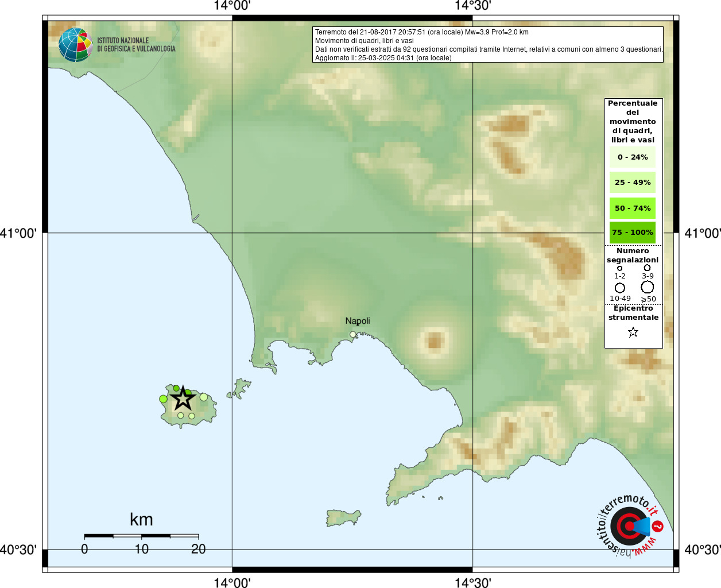Viewport: 721px width, 588px height.
Task: Click 'Aggiornato il: 25-03-2025 04:31' line
Action: tap(383, 58)
